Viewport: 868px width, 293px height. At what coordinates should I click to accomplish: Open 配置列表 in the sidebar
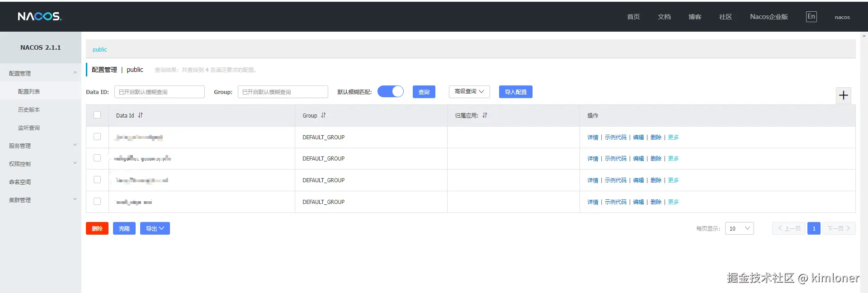point(29,91)
